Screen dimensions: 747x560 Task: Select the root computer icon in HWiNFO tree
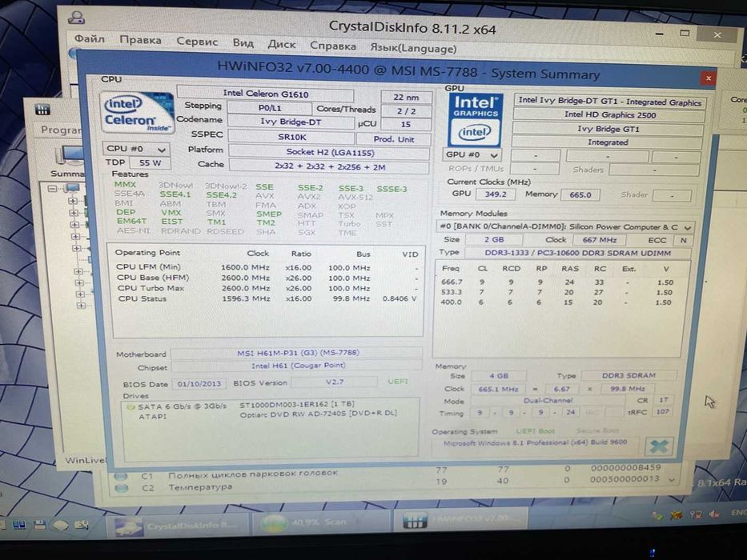click(x=72, y=189)
